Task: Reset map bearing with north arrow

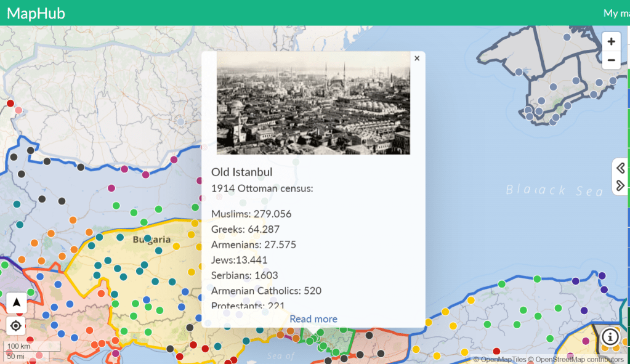Action: tap(17, 302)
